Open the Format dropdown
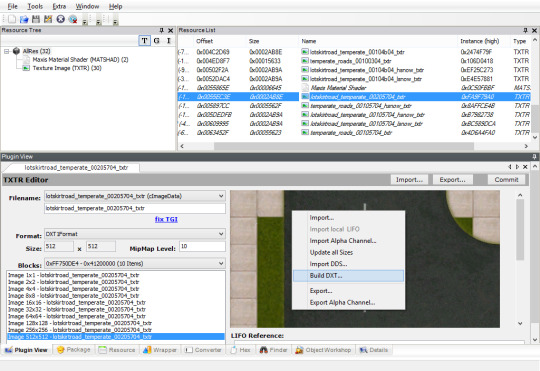540x371 pixels. click(x=135, y=234)
